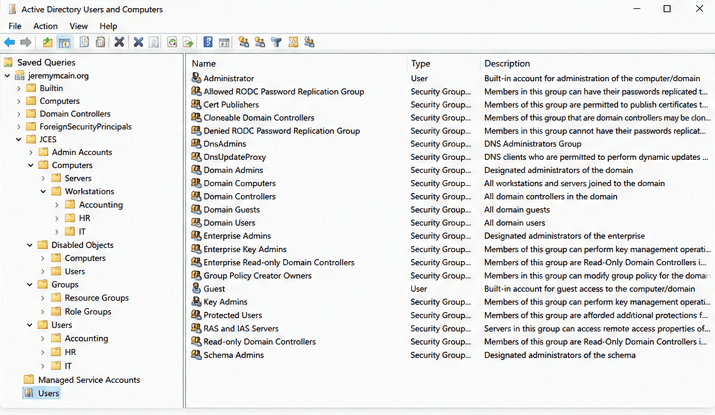Select the Admin Accounts OU
715x415 pixels.
(x=82, y=152)
